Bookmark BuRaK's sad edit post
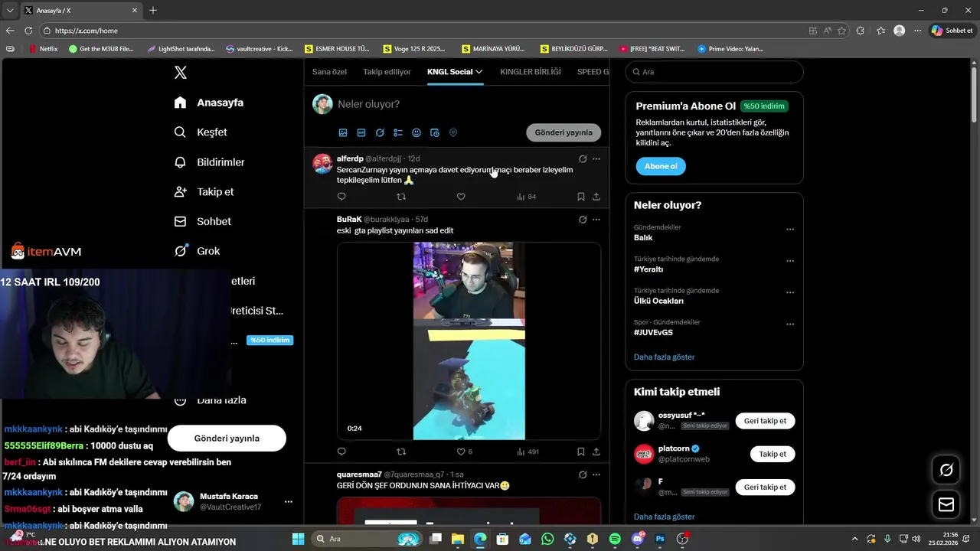The image size is (980, 551). click(581, 452)
